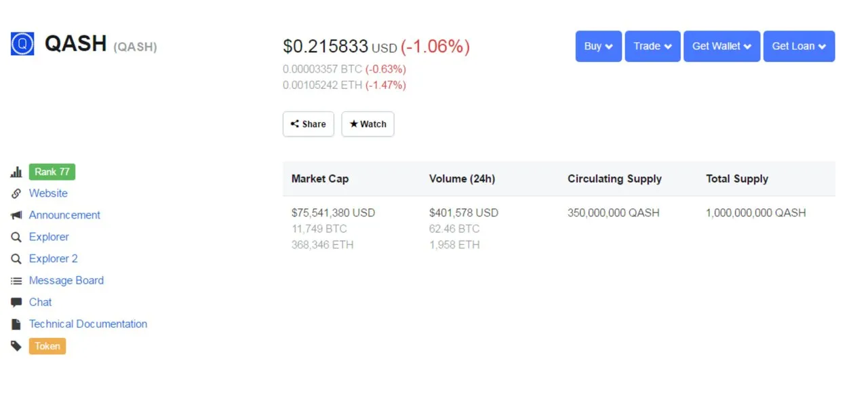Viewport: 868px width, 399px height.
Task: Click the chain link icon beside Website
Action: point(16,193)
